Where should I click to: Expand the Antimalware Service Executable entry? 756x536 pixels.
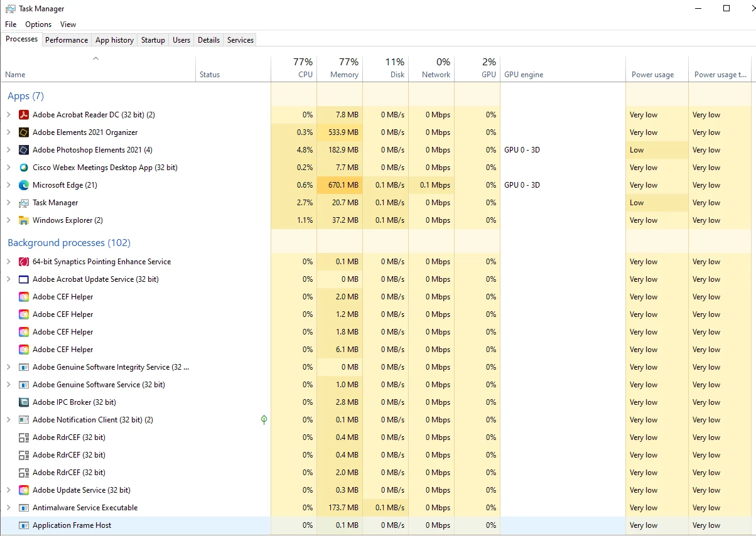[9, 508]
